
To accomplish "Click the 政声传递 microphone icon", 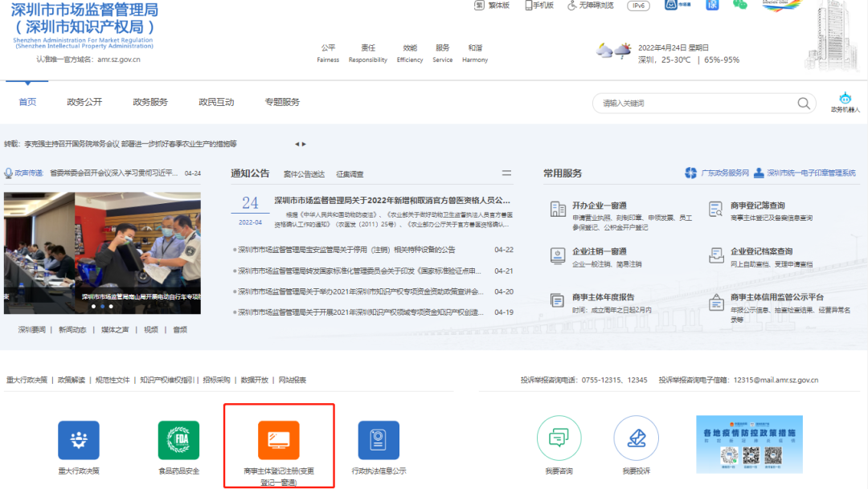I will pos(8,173).
